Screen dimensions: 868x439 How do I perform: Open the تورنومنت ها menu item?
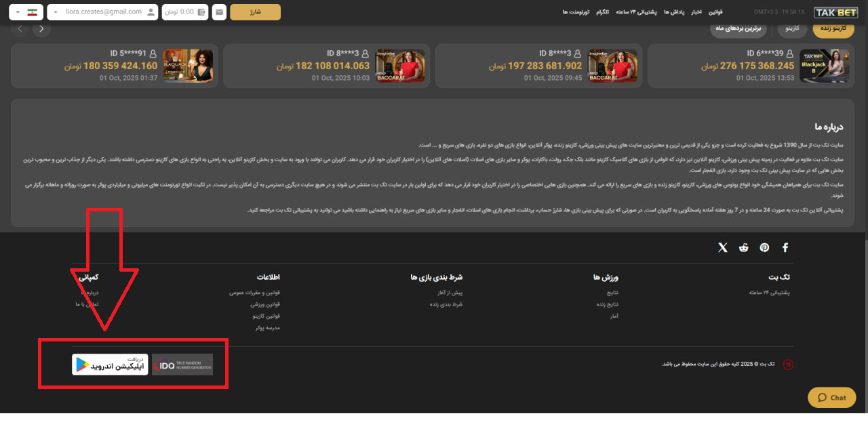pyautogui.click(x=576, y=12)
